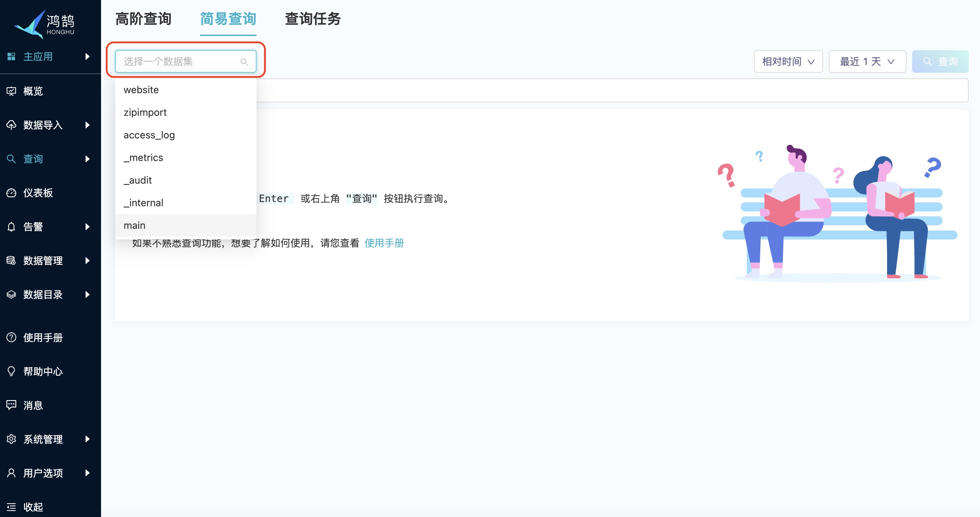Click the data import cloud icon
The height and width of the screenshot is (517, 980).
[x=11, y=125]
